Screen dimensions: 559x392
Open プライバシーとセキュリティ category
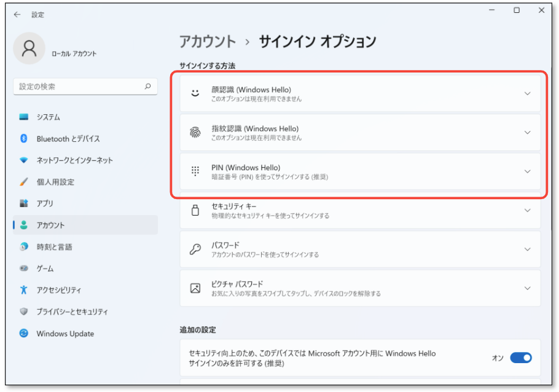[85, 312]
